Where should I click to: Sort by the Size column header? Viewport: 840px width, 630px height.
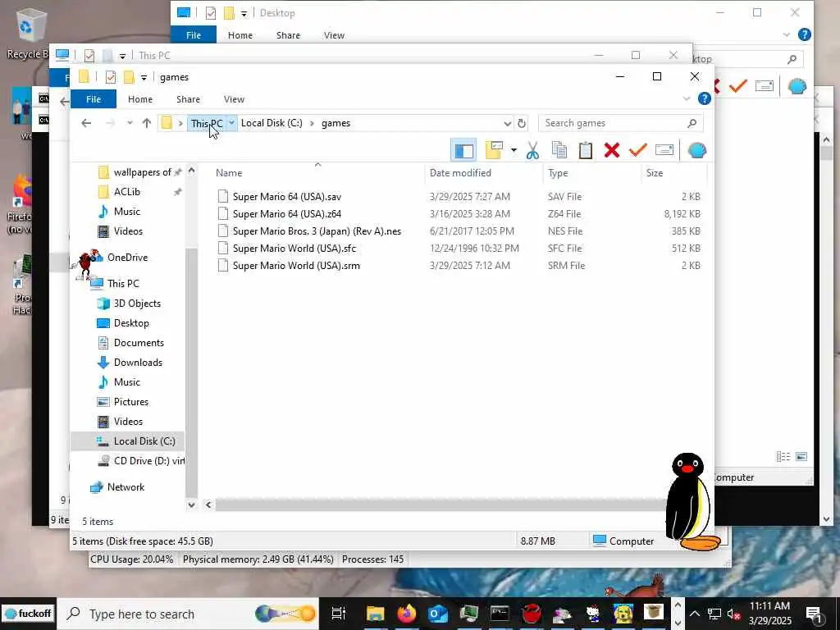(x=655, y=173)
